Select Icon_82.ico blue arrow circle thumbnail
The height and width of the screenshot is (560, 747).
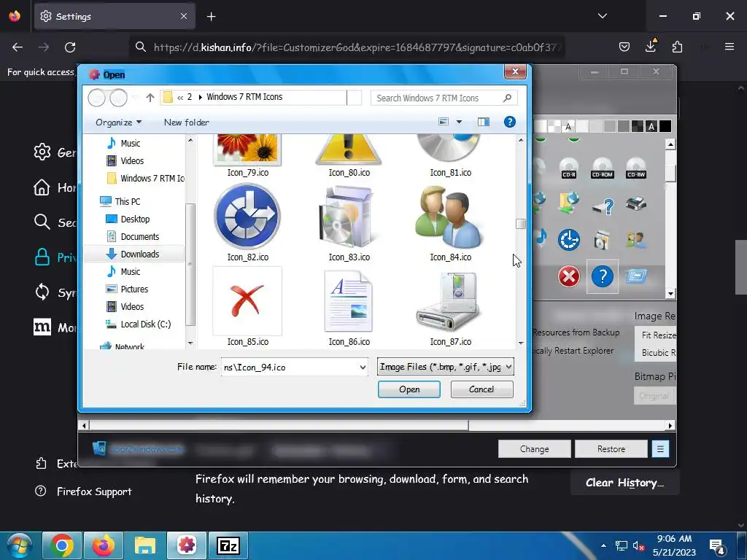[247, 217]
